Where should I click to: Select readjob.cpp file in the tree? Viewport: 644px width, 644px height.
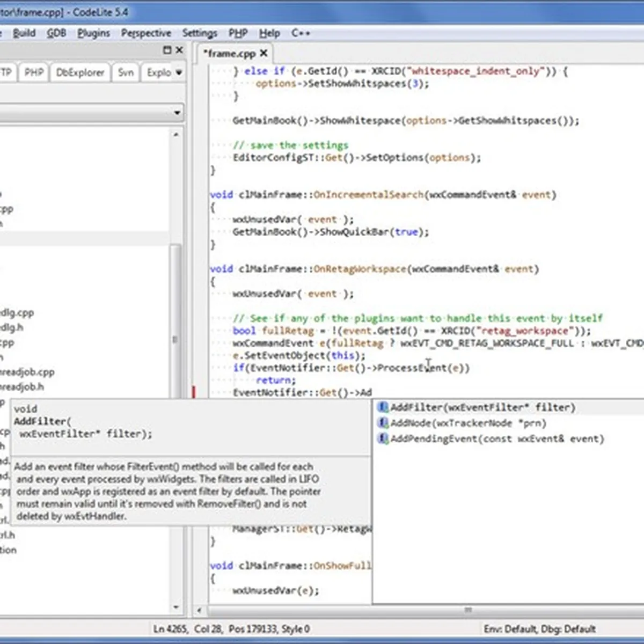(x=27, y=372)
